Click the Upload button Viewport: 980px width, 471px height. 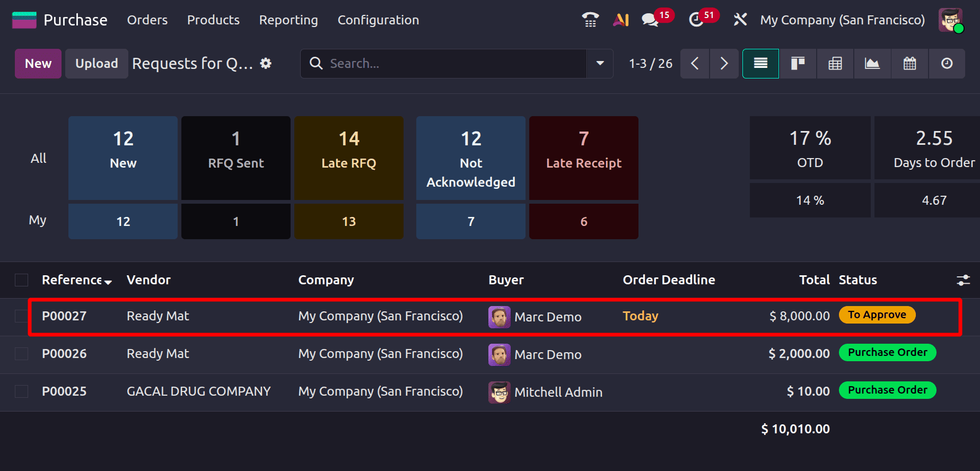pyautogui.click(x=97, y=64)
